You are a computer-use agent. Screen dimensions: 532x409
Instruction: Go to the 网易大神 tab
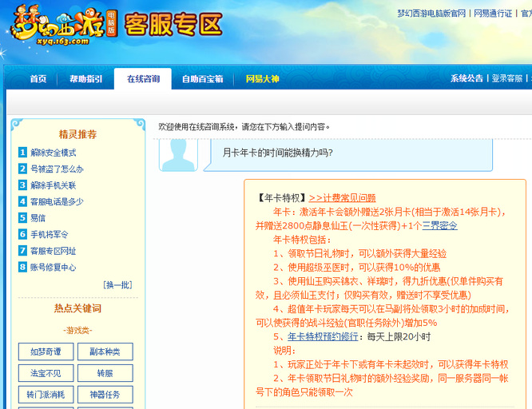tap(262, 79)
